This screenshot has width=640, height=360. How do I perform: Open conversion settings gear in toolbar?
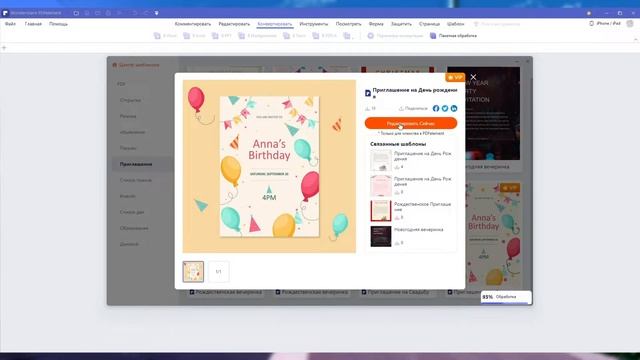[x=371, y=36]
